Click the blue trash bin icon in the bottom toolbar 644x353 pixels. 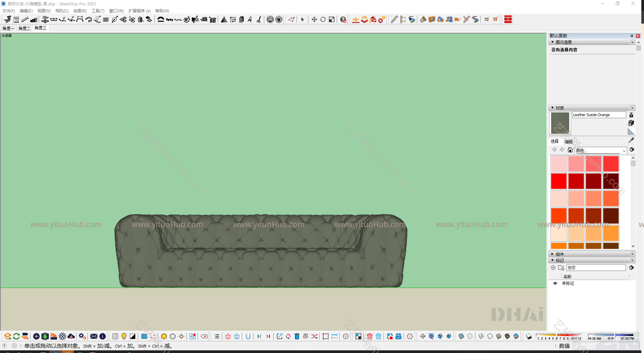[x=297, y=336]
